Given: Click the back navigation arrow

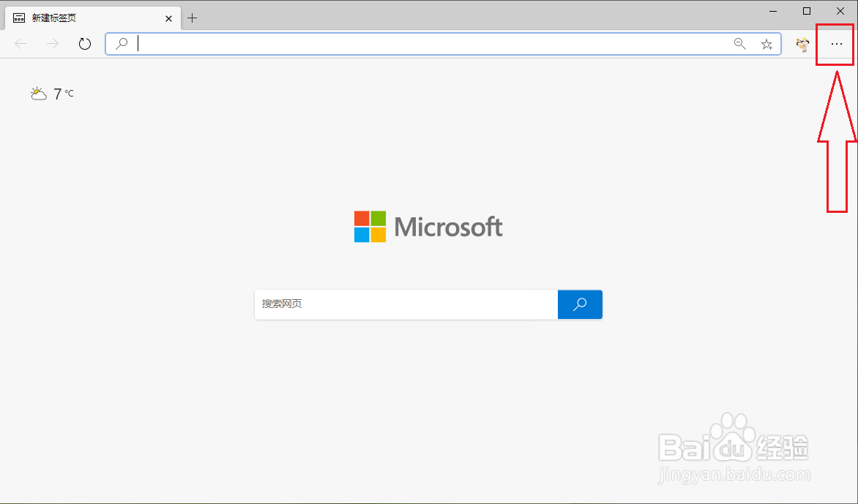Looking at the screenshot, I should [20, 44].
